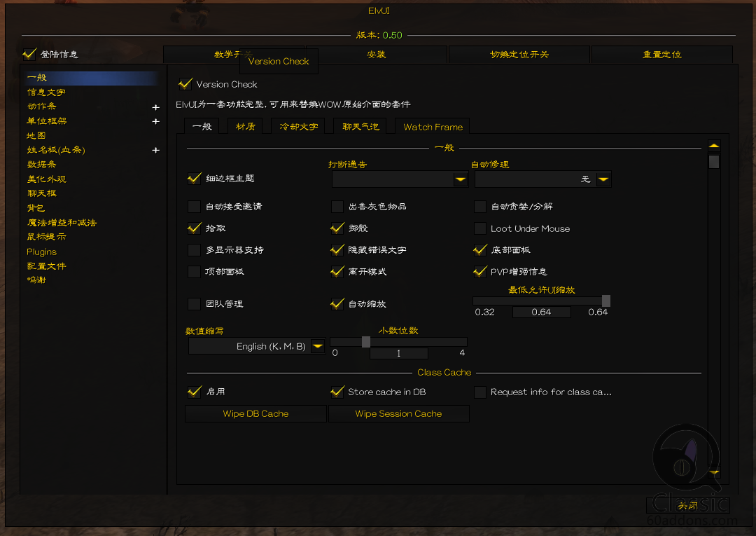Enable Request info for class cache checkbox

pos(479,392)
